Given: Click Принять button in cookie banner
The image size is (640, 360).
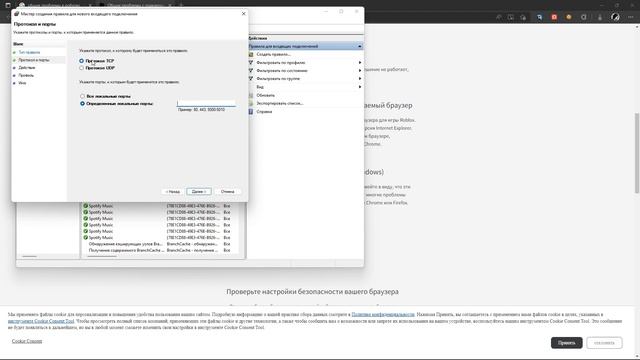Looking at the screenshot, I should [x=567, y=342].
